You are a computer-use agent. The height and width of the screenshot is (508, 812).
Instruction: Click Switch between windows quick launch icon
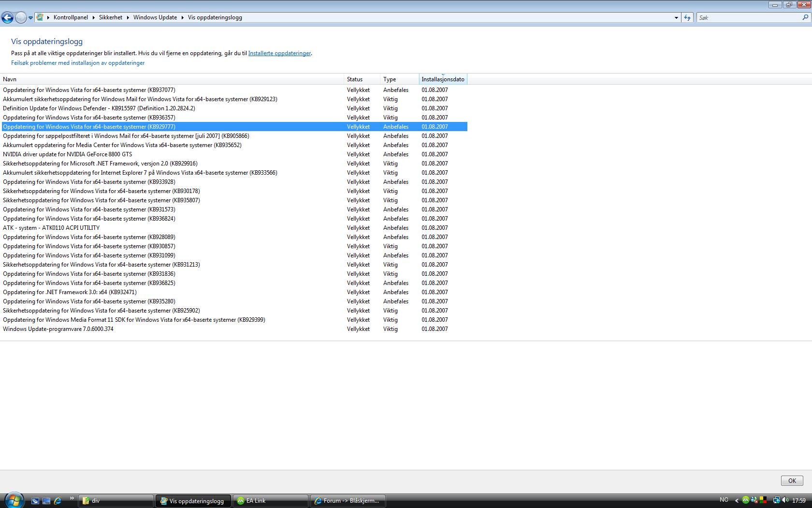pyautogui.click(x=35, y=501)
